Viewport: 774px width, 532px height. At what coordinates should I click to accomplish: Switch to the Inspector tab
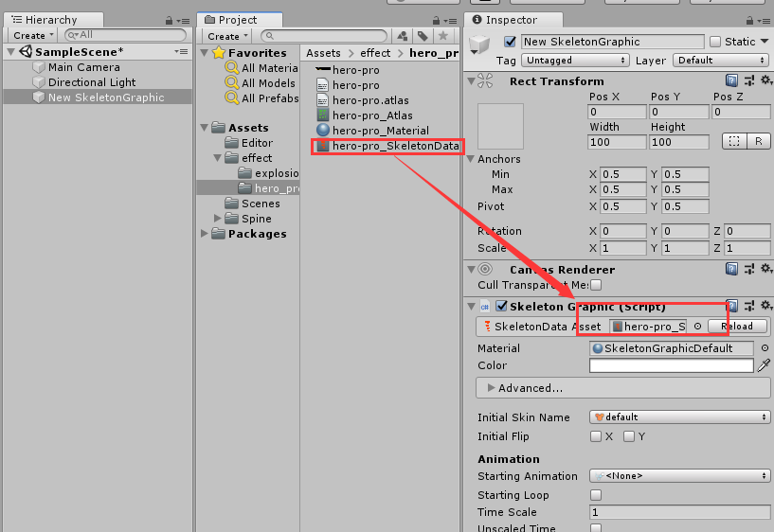[513, 20]
